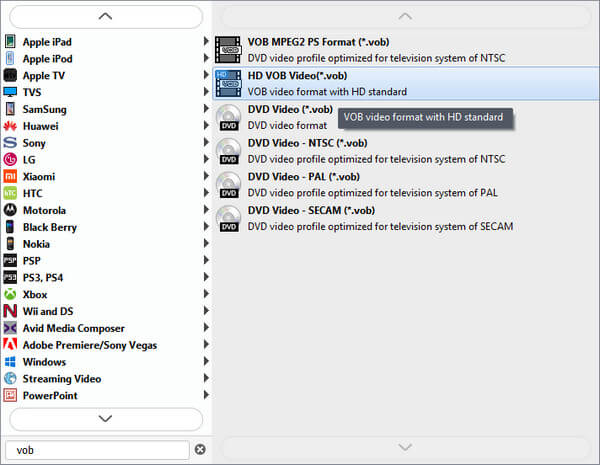Click the DVD Video (*.vob) disc icon
This screenshot has height=465, width=600.
[x=228, y=117]
